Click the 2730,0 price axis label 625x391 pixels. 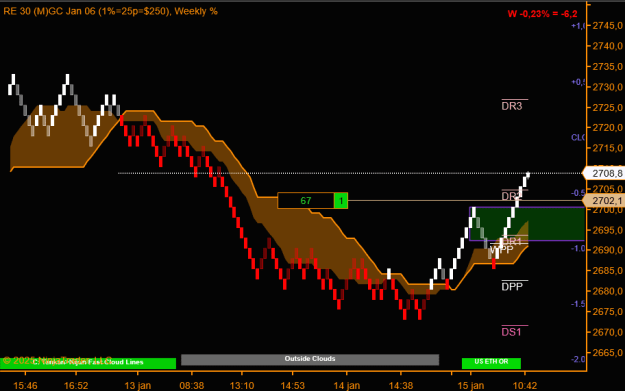(x=607, y=87)
